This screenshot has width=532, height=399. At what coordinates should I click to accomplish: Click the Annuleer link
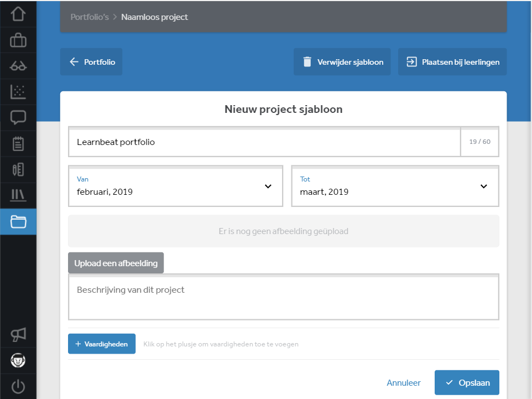click(403, 383)
